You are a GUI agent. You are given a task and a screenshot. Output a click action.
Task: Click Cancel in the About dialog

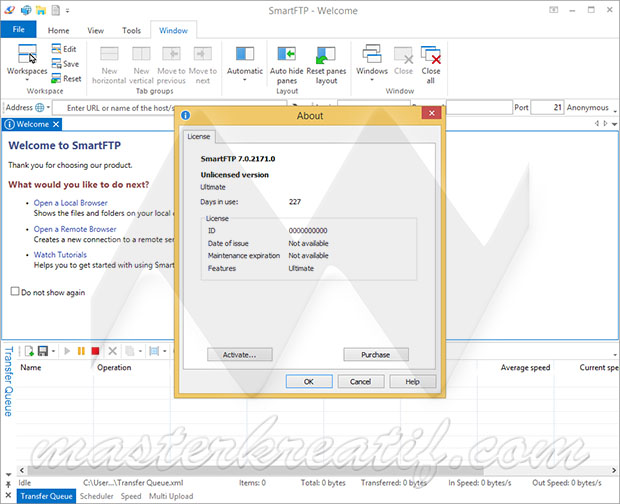coord(361,381)
